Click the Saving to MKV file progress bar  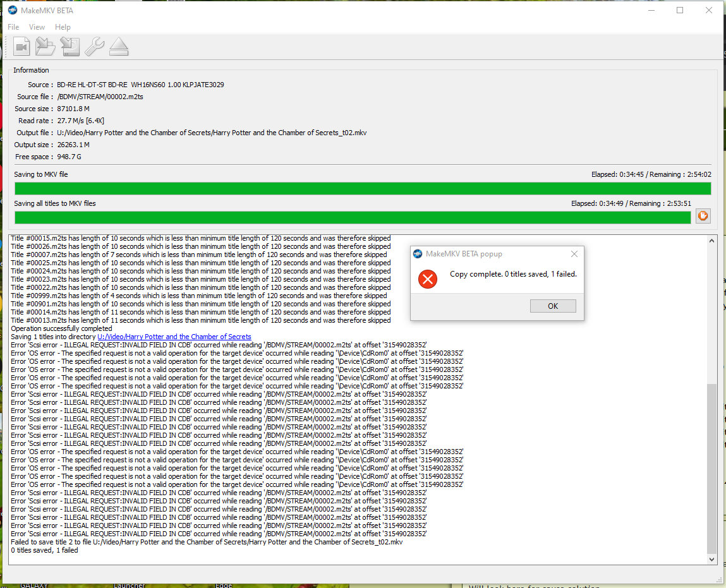[x=363, y=188]
